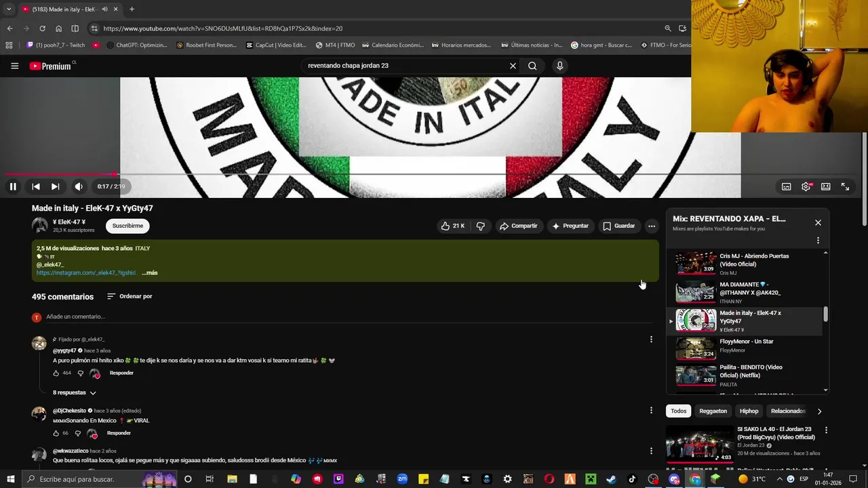This screenshot has width=868, height=488.
Task: Mute the video volume
Action: pyautogui.click(x=79, y=186)
